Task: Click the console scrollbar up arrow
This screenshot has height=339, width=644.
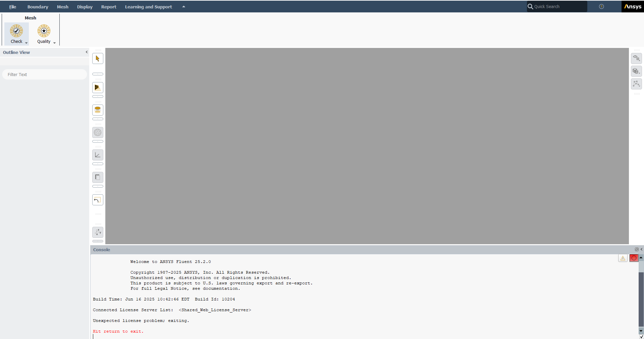Action: point(641,258)
